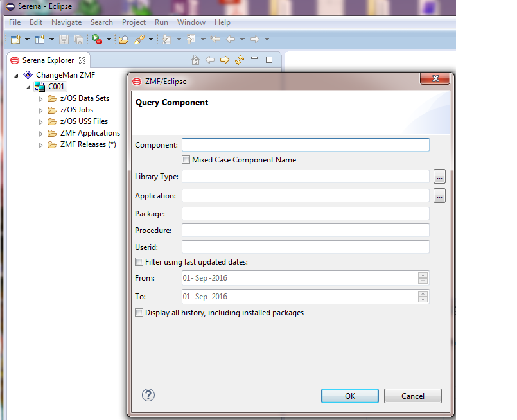This screenshot has height=420, width=517.
Task: Open the Search flashlight dropdown arrow
Action: point(152,40)
